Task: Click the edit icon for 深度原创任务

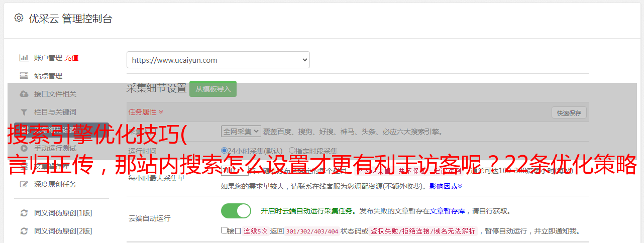Action: pyautogui.click(x=24, y=184)
